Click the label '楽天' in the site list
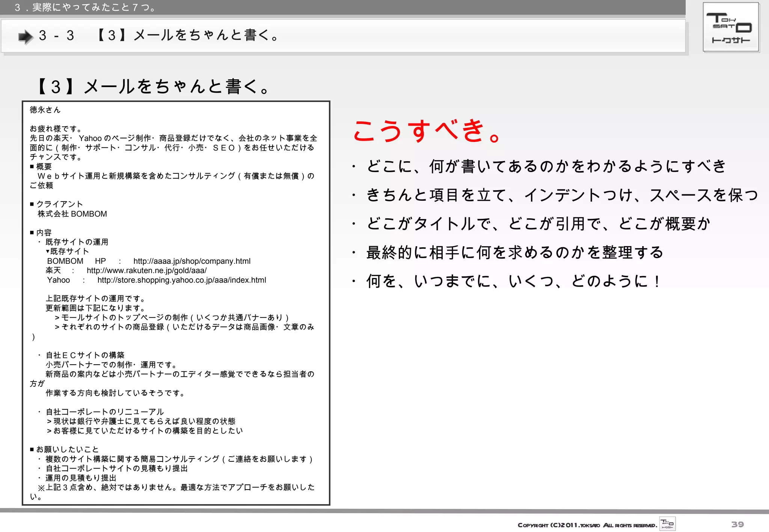 point(53,271)
